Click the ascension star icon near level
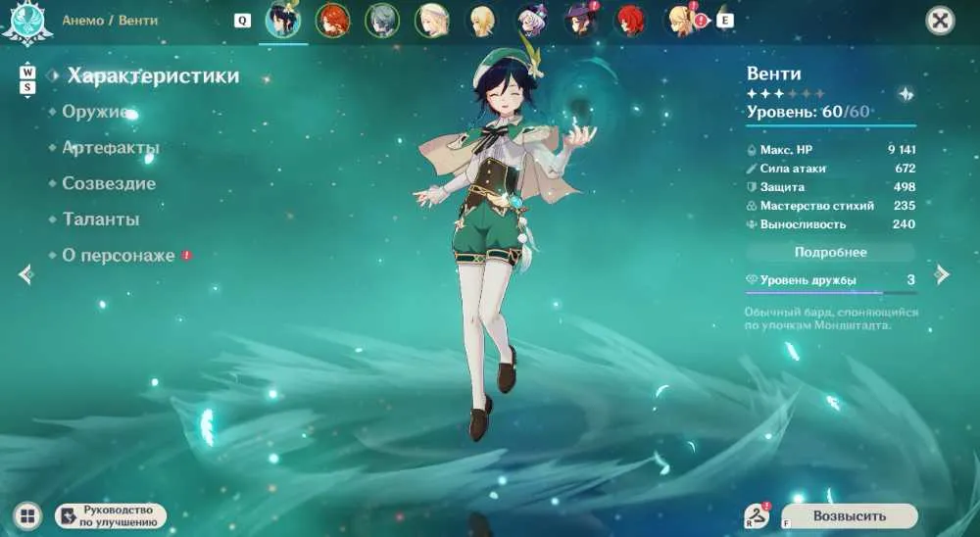This screenshot has height=537, width=980. pyautogui.click(x=906, y=94)
